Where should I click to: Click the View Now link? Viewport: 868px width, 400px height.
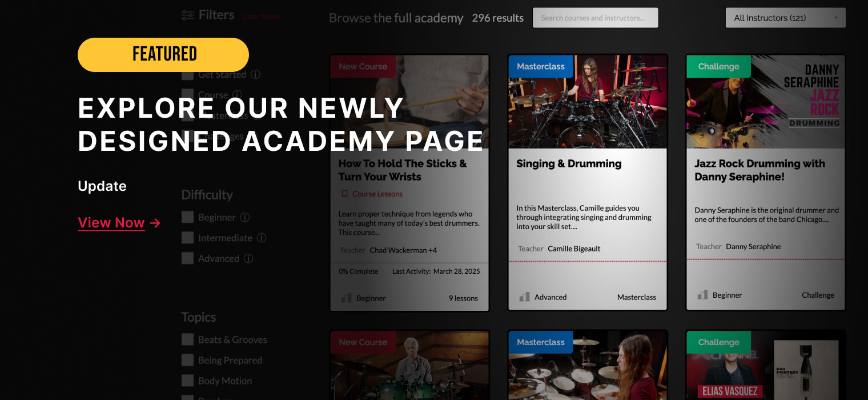coord(111,223)
